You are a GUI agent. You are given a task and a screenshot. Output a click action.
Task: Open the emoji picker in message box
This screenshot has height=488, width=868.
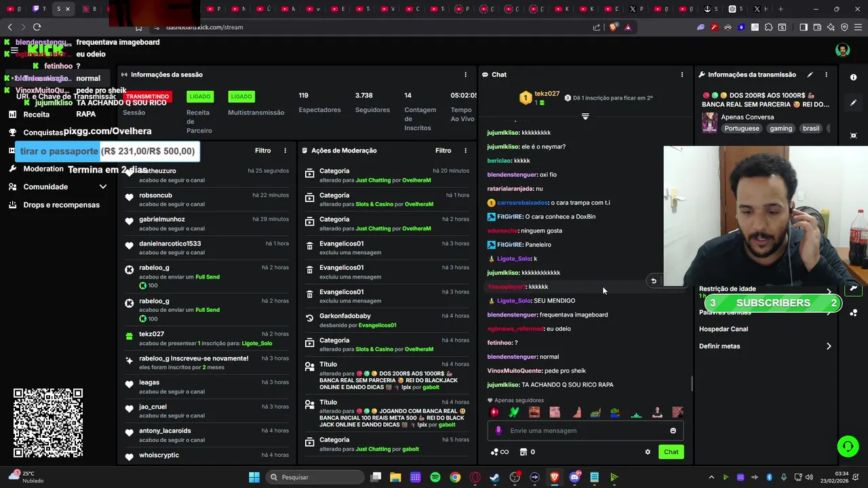(673, 430)
